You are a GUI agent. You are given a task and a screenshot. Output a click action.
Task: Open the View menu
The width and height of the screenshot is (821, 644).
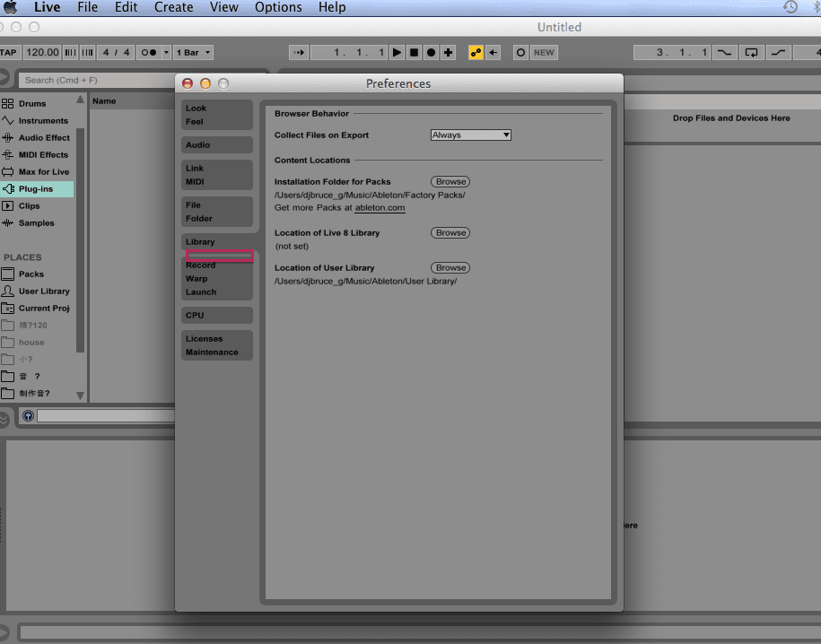[x=223, y=7]
